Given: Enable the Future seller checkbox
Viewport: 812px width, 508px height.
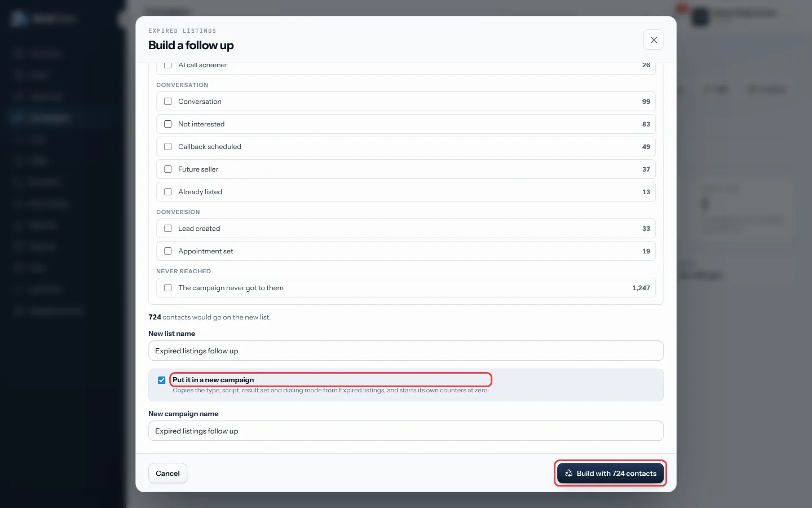Looking at the screenshot, I should click(168, 169).
